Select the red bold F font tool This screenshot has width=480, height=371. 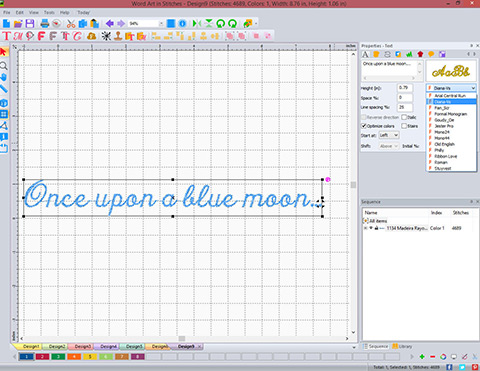tap(41, 36)
